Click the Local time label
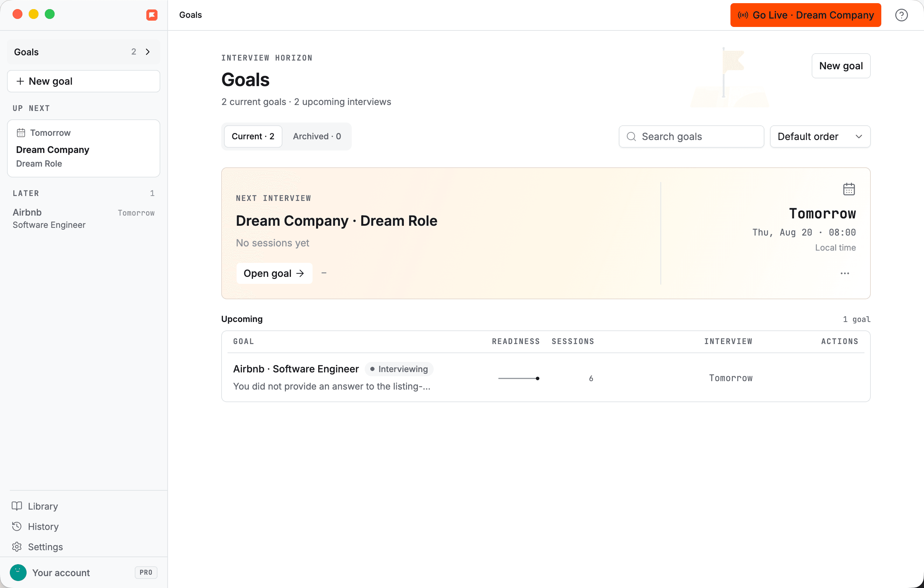The height and width of the screenshot is (588, 924). coord(835,247)
